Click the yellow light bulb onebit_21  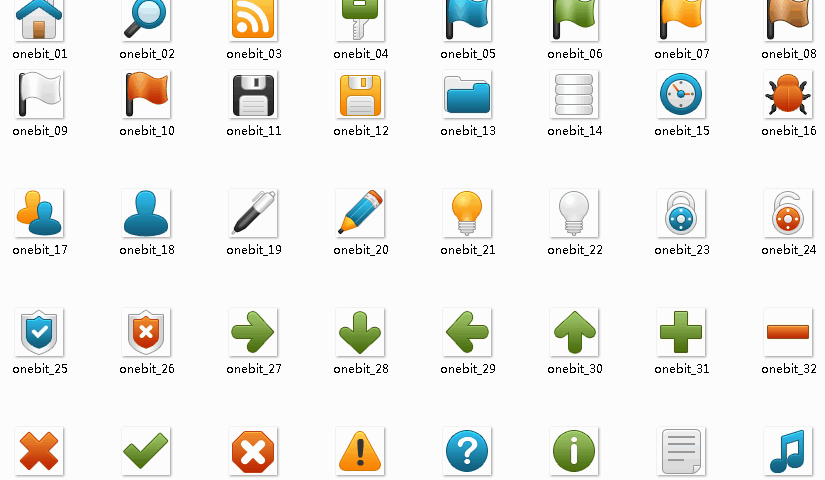pos(467,213)
